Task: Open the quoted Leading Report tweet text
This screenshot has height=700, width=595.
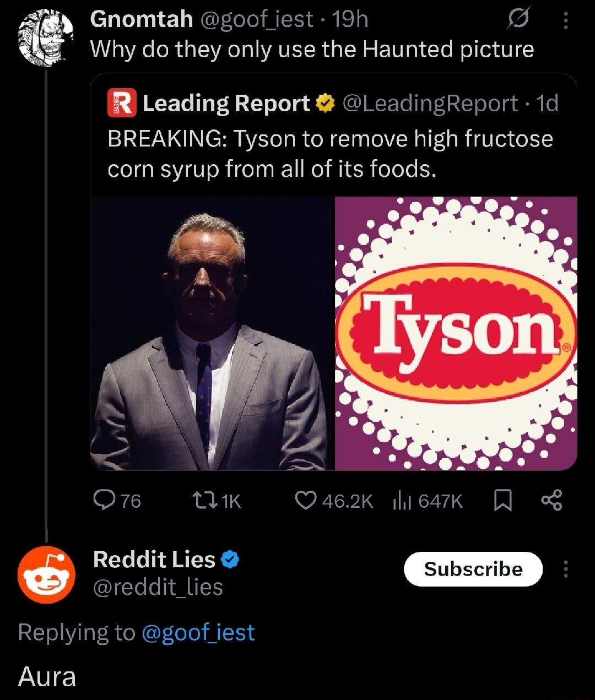Action: (x=329, y=154)
